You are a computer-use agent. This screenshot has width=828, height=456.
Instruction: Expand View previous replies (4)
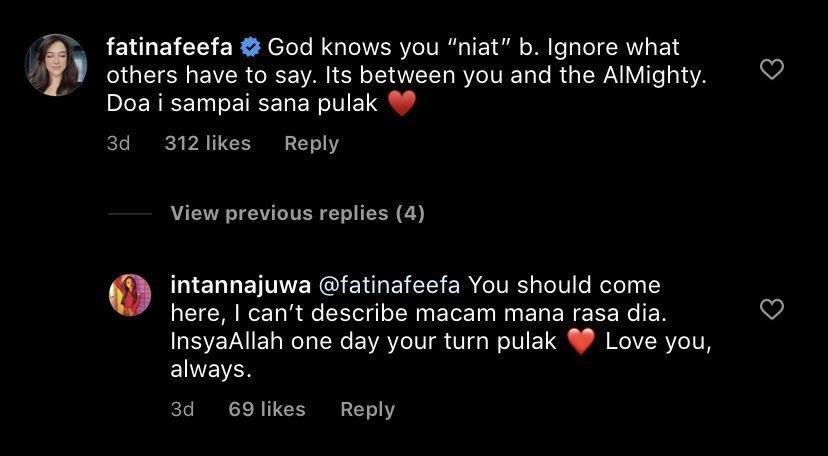point(297,213)
